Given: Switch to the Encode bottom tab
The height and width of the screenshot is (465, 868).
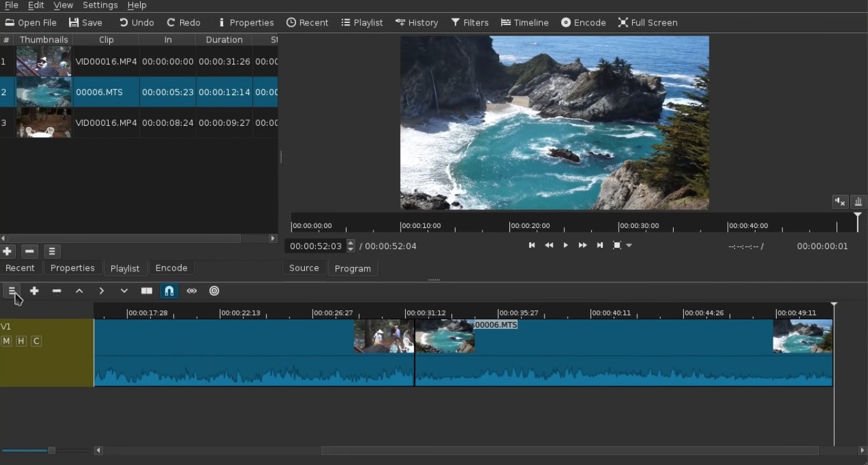Looking at the screenshot, I should click(171, 268).
